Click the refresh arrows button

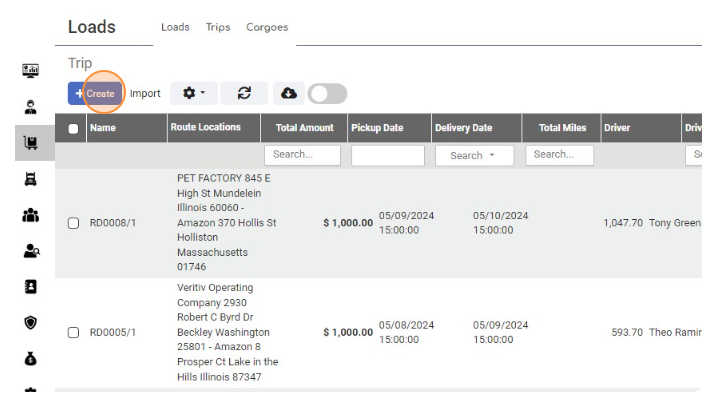(244, 93)
